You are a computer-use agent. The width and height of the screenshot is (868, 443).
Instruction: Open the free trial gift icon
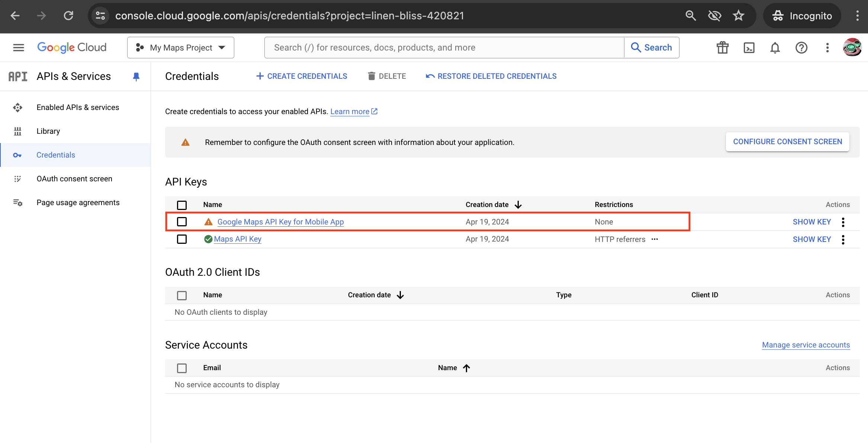[723, 48]
